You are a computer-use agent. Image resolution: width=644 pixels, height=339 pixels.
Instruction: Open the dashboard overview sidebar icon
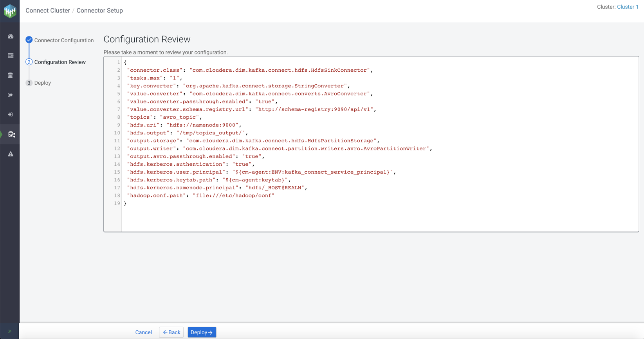tap(11, 36)
